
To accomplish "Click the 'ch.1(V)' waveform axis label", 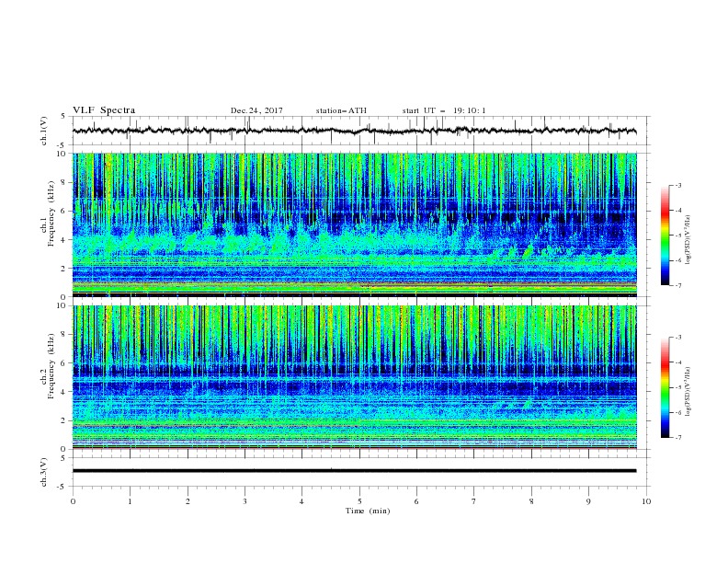I will (x=44, y=131).
